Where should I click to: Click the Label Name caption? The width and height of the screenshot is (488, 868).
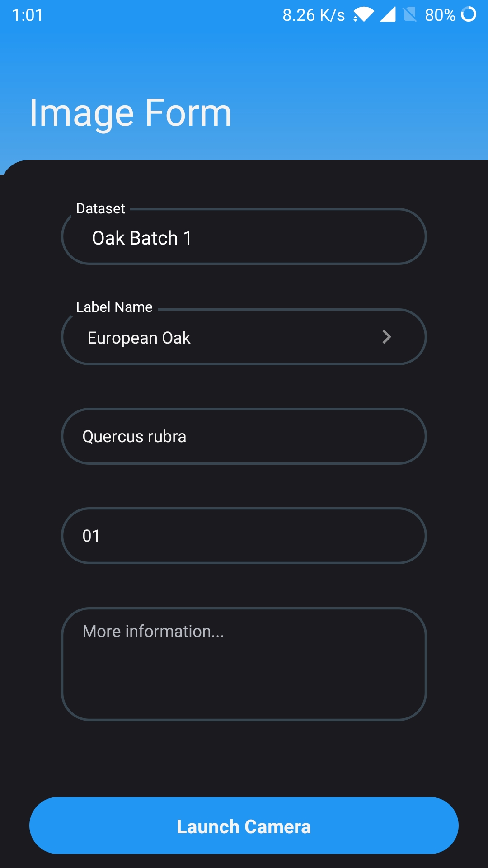pos(114,307)
